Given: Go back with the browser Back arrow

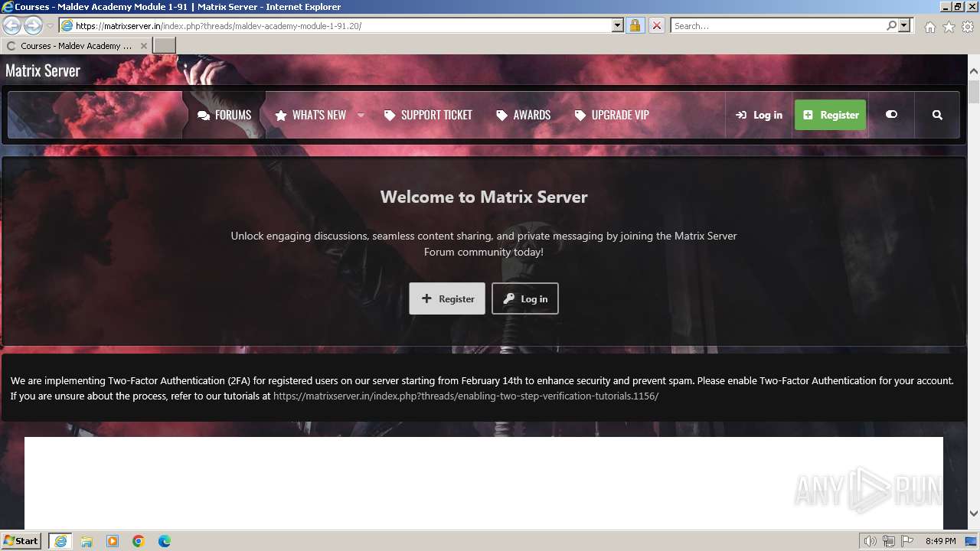Looking at the screenshot, I should pos(12,25).
